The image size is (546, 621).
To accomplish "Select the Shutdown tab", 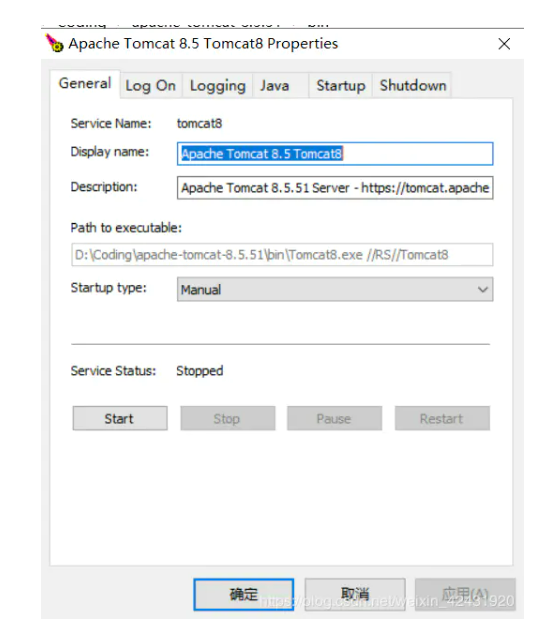I will [x=413, y=86].
